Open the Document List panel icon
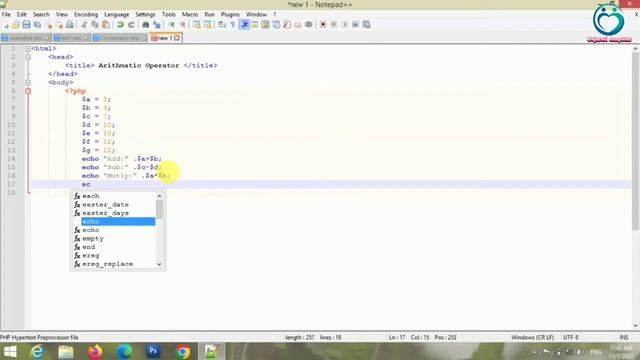Image resolution: width=640 pixels, height=360 pixels. tap(276, 24)
